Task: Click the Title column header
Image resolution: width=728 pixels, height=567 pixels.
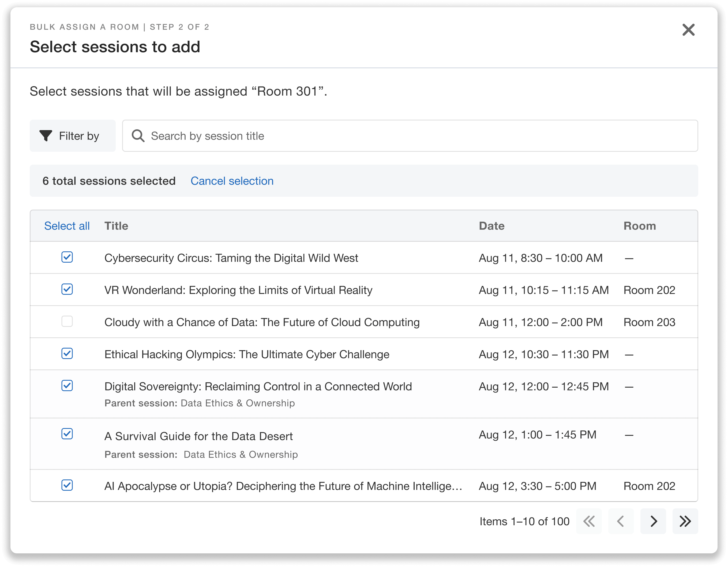Action: tap(116, 225)
